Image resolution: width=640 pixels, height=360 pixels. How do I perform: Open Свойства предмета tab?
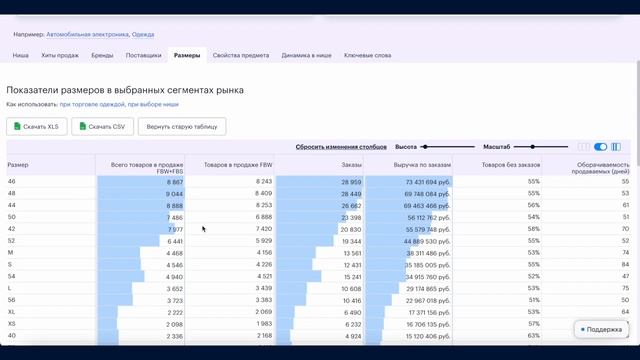point(241,55)
